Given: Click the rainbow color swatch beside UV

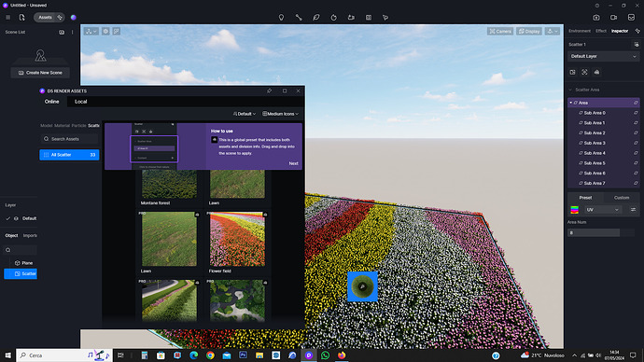Looking at the screenshot, I should (575, 210).
